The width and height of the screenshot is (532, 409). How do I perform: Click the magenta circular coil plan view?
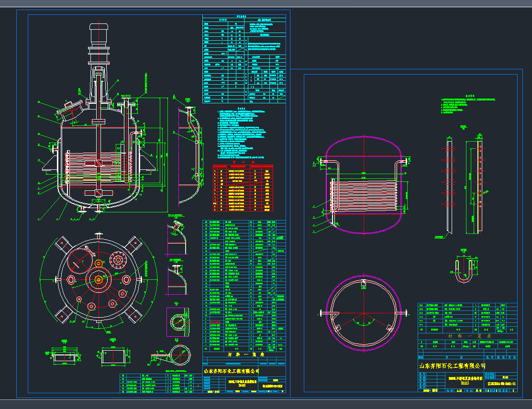coord(364,313)
